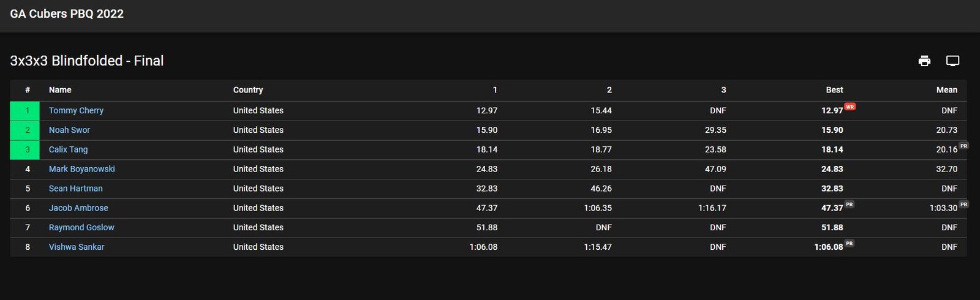Open Tommy Cherry's competitor page
The width and height of the screenshot is (980, 300).
[76, 111]
